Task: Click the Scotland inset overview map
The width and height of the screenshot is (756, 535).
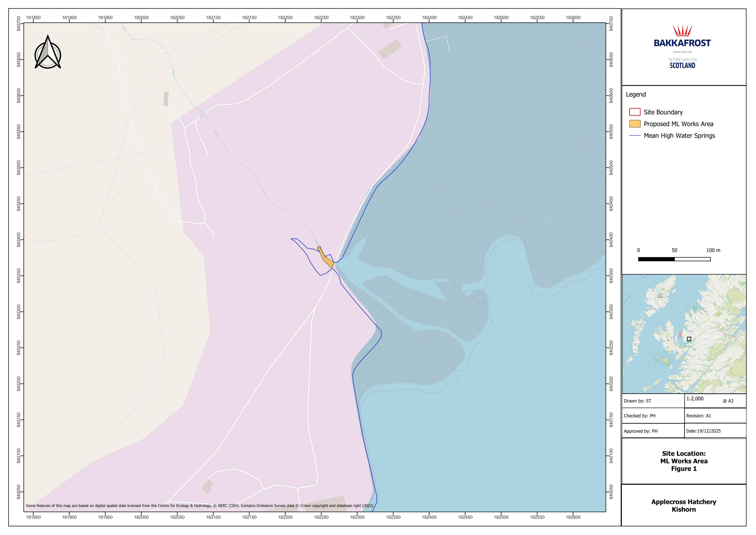Action: [684, 334]
